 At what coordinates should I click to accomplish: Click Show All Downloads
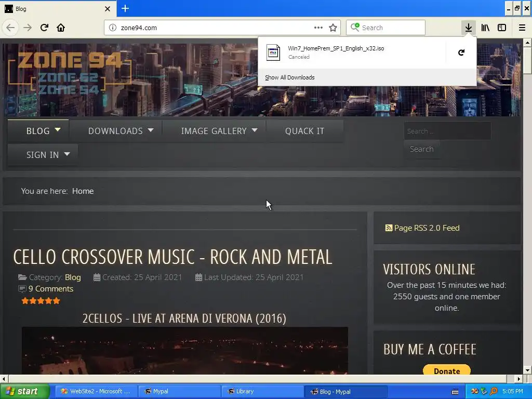(x=290, y=77)
